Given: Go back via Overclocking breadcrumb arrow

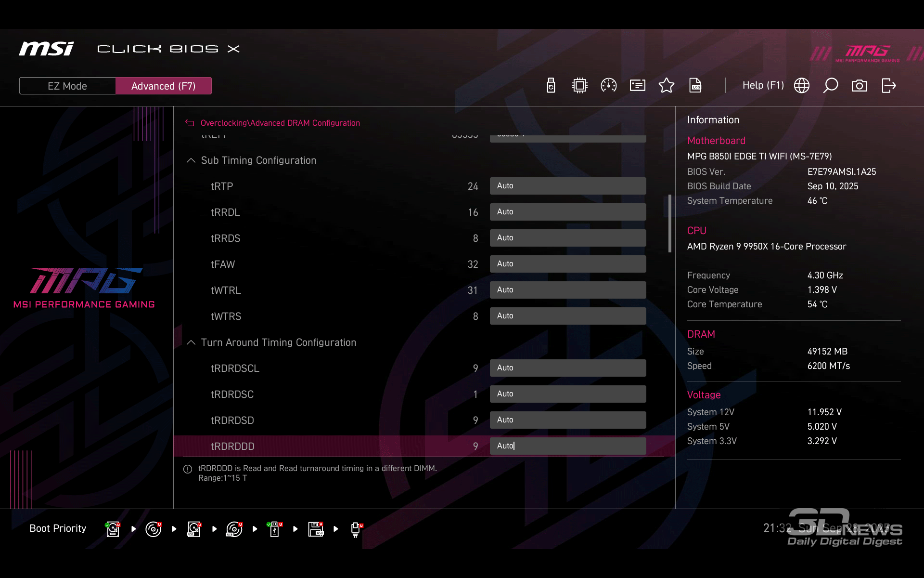Looking at the screenshot, I should click(190, 123).
